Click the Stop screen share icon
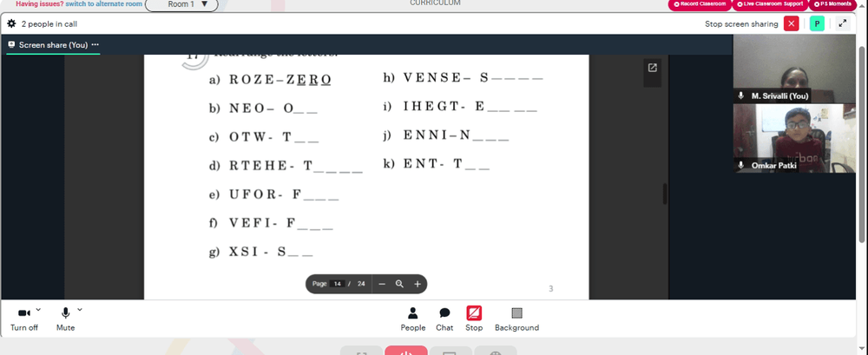This screenshot has width=868, height=355. (474, 313)
